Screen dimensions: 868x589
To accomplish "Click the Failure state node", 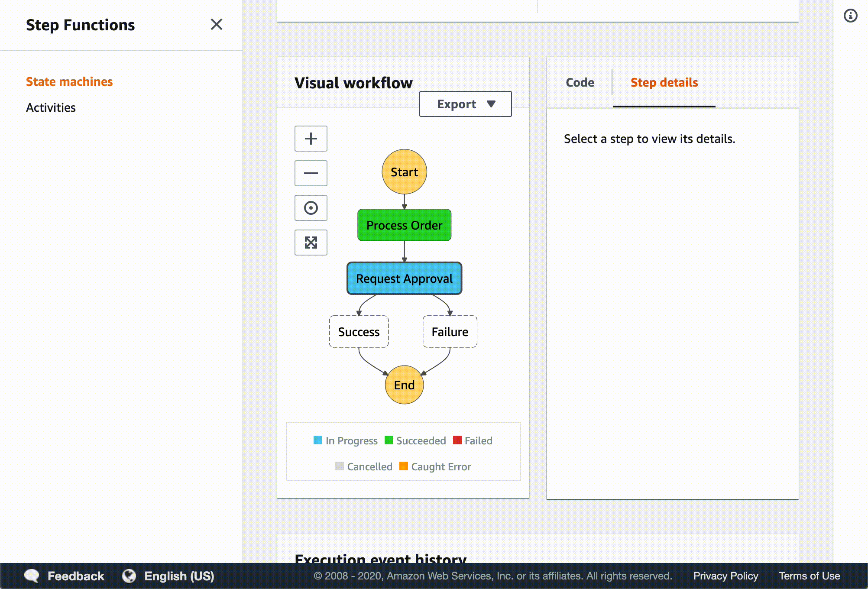I will click(450, 332).
